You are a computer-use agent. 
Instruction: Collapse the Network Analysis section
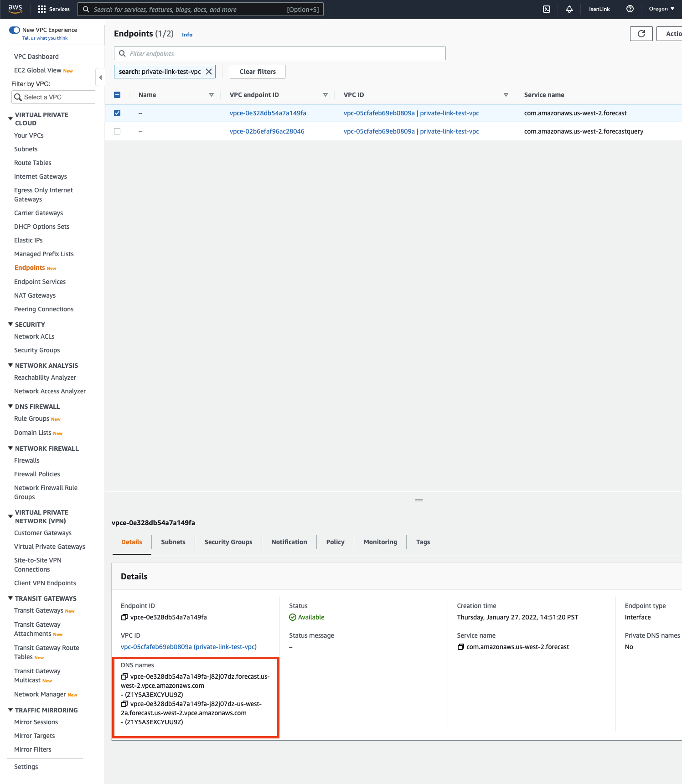(10, 365)
